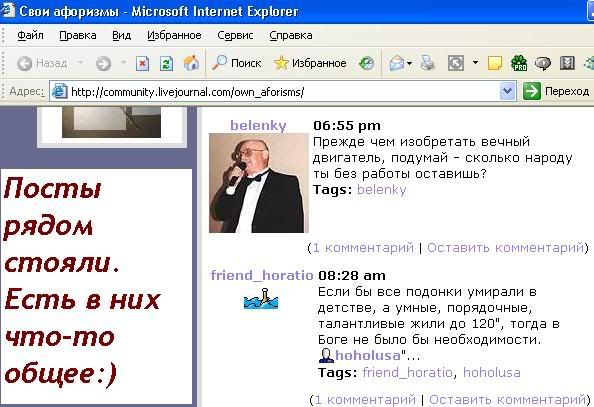The height and width of the screenshot is (407, 594).
Task: Open the Сервис menu
Action: (x=235, y=35)
